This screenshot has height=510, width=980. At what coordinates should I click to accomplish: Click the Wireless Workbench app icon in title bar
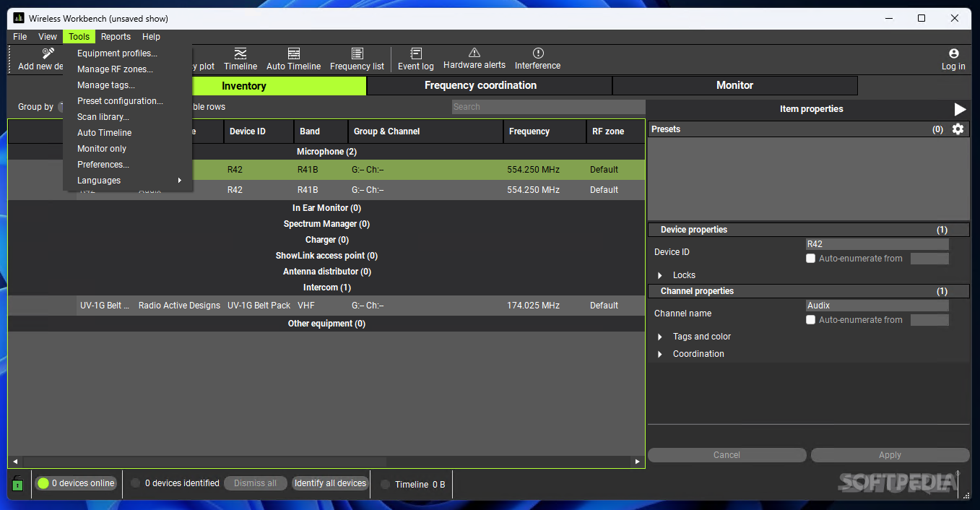coord(19,18)
